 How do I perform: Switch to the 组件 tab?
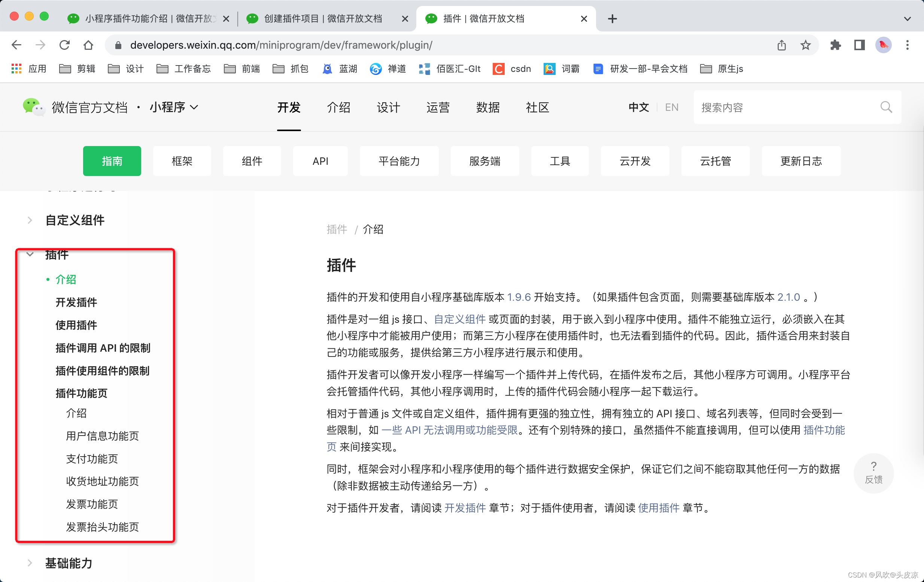pos(252,161)
